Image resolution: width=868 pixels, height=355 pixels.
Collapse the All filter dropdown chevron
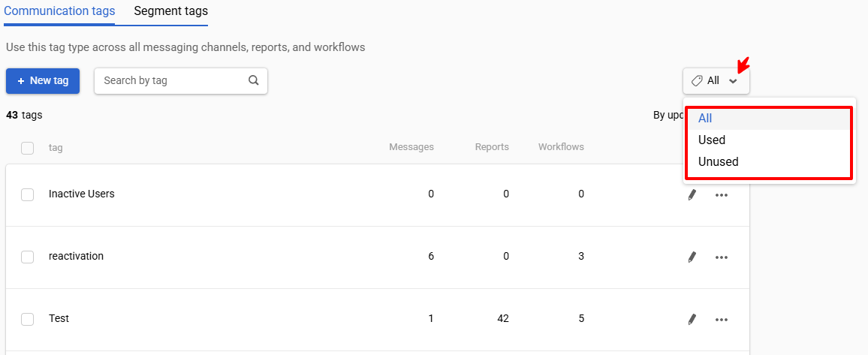click(734, 81)
